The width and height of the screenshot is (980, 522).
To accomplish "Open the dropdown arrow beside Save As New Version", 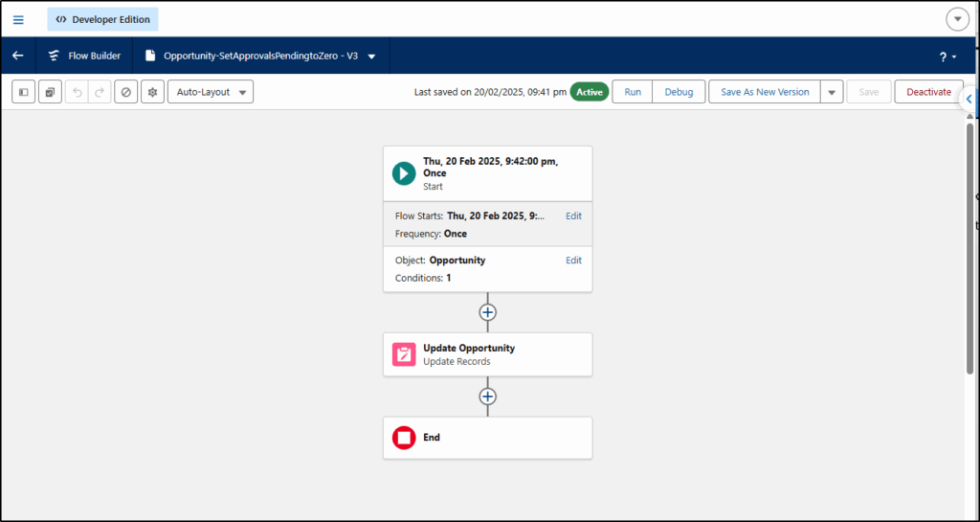I will (832, 92).
